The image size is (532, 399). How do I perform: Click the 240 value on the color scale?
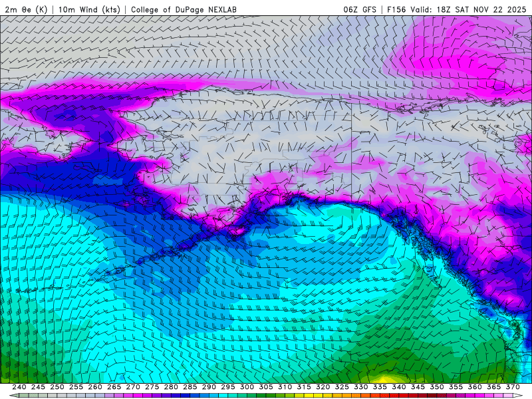[19, 387]
